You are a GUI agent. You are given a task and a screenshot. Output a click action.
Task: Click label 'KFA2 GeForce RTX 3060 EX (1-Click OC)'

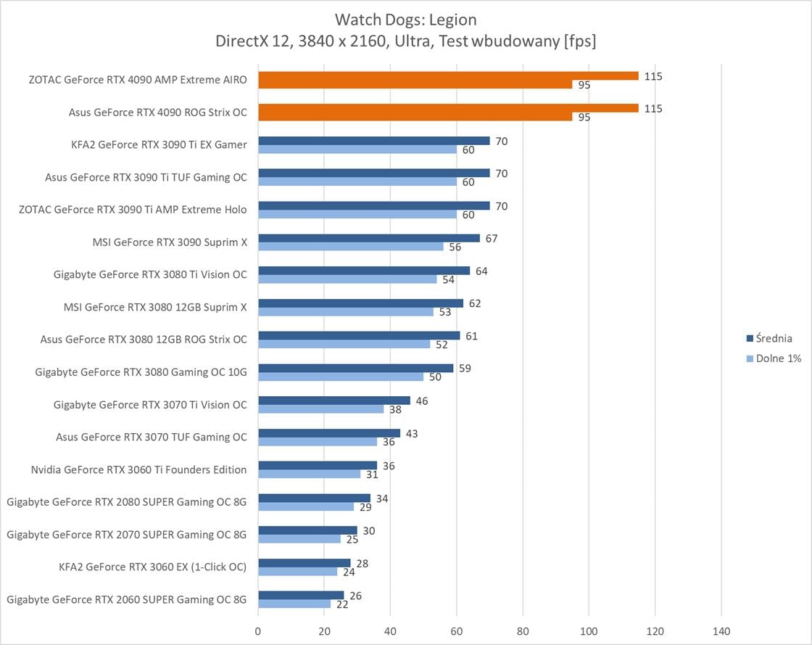(x=153, y=567)
